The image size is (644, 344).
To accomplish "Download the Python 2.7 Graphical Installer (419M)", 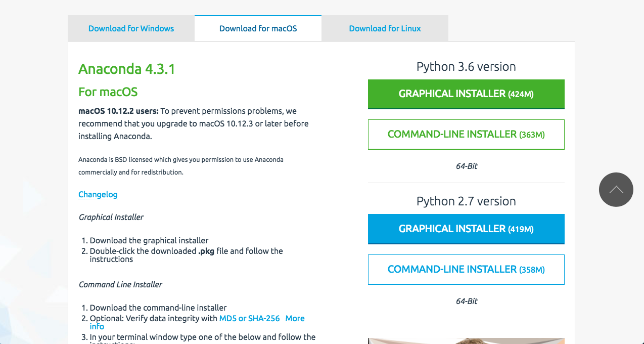I will (466, 229).
